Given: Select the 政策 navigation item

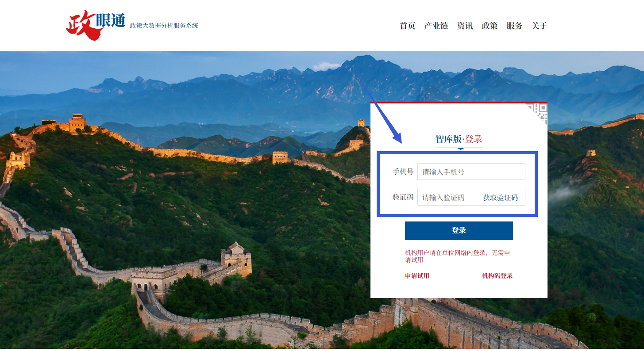Looking at the screenshot, I should [x=490, y=26].
